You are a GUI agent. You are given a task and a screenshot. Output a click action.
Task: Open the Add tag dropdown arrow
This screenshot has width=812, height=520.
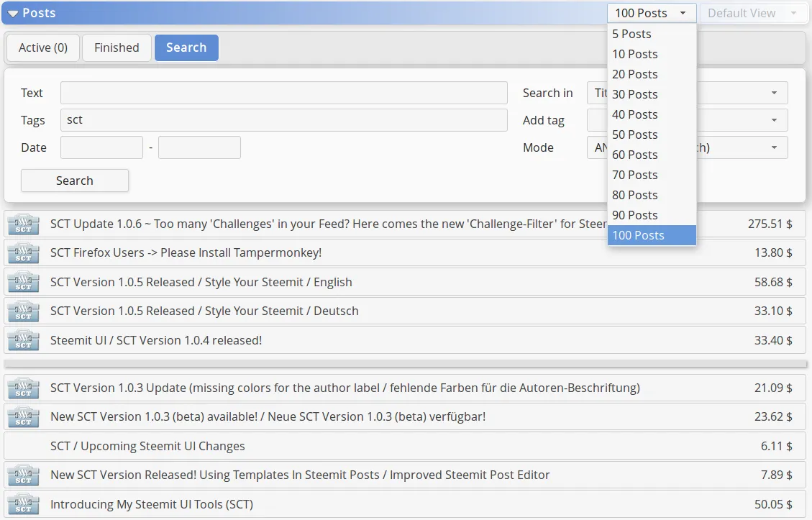coord(774,120)
